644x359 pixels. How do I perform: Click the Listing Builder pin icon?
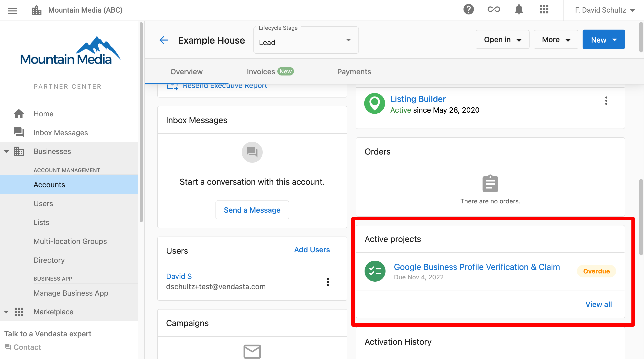pyautogui.click(x=374, y=104)
